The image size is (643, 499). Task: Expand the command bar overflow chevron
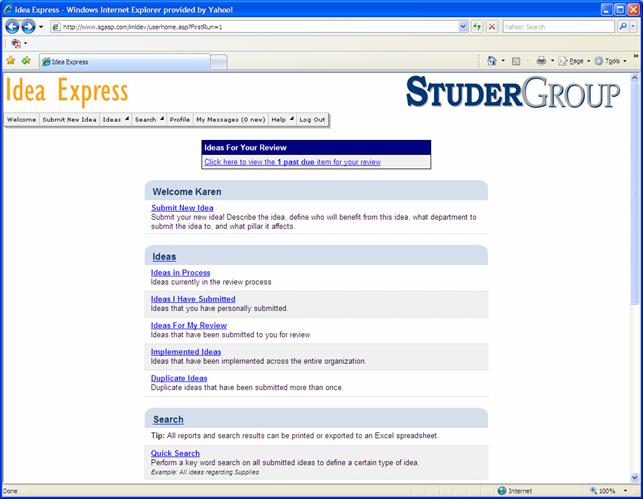pyautogui.click(x=636, y=56)
